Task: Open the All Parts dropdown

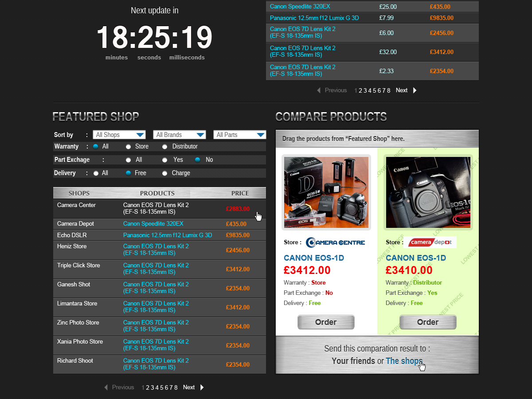Action: pos(239,135)
